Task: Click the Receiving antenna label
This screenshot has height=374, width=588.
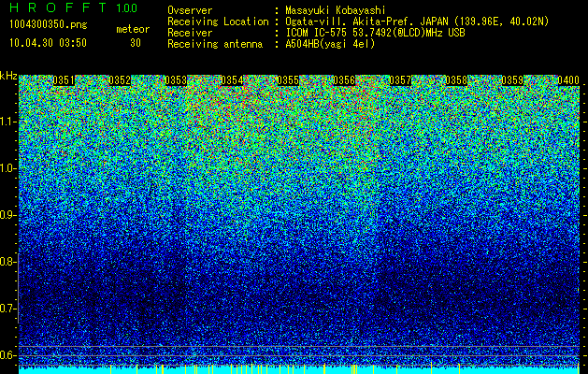Action: 215,44
